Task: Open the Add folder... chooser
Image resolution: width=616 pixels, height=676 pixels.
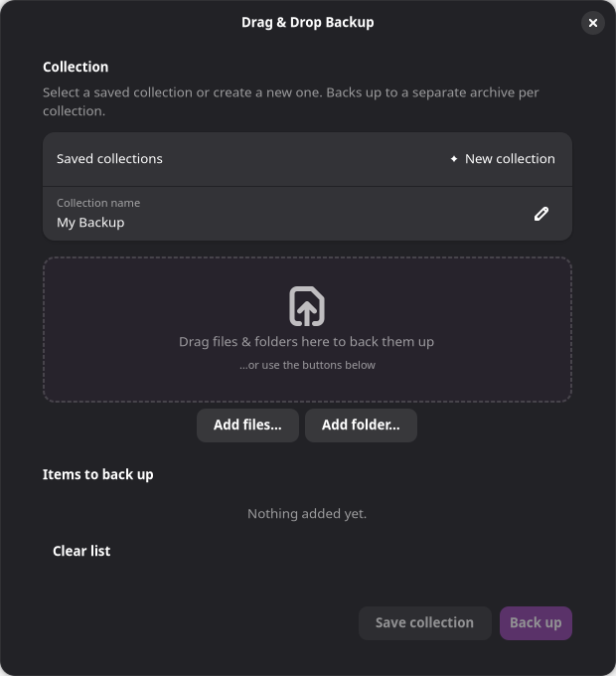Action: click(361, 425)
